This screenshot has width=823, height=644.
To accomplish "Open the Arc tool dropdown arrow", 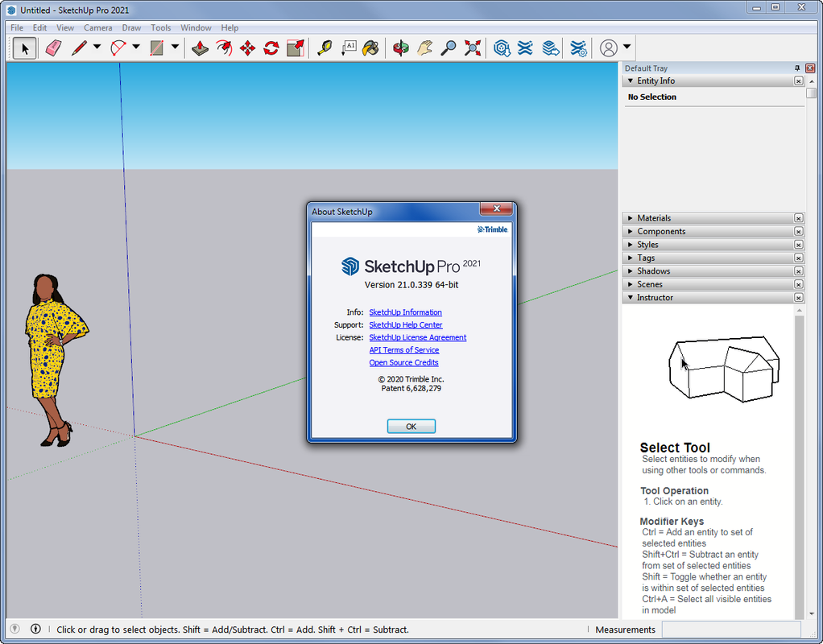I will click(x=136, y=47).
